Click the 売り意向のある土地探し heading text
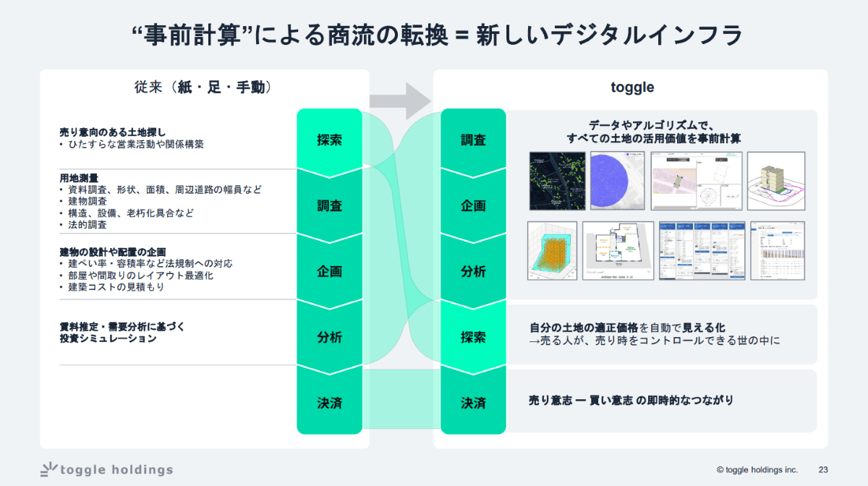The width and height of the screenshot is (868, 486). [x=113, y=132]
